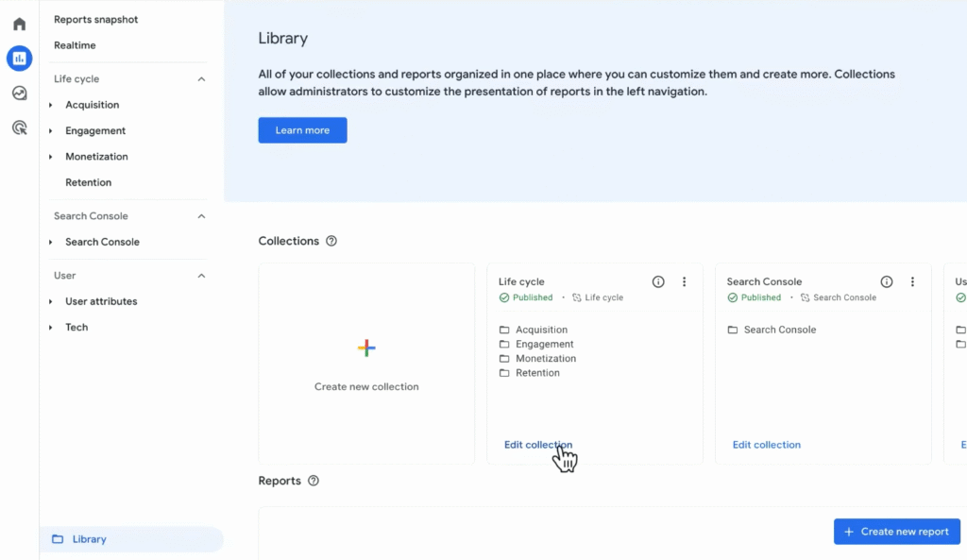Viewport: 967px width, 560px height.
Task: Open three-dot menu on Search Console card
Action: 912,281
